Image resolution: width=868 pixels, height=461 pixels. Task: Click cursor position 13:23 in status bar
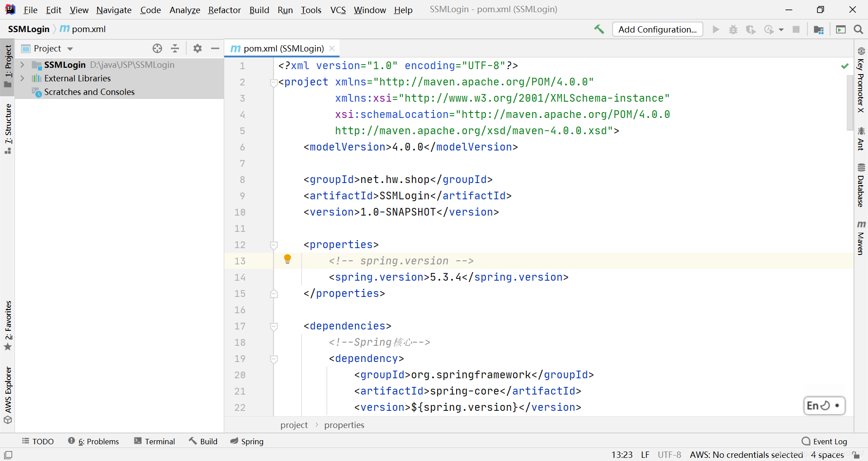pos(622,455)
